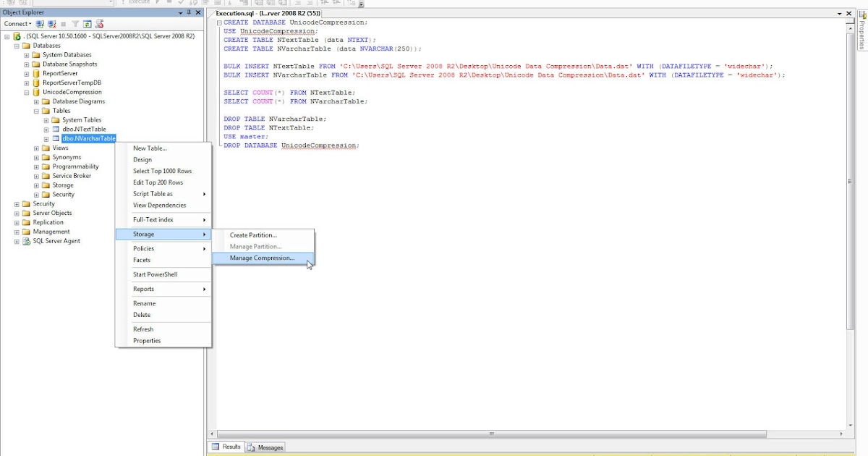This screenshot has height=456, width=868.
Task: Expand the Views node under UnicodeCompression
Action: tap(35, 148)
